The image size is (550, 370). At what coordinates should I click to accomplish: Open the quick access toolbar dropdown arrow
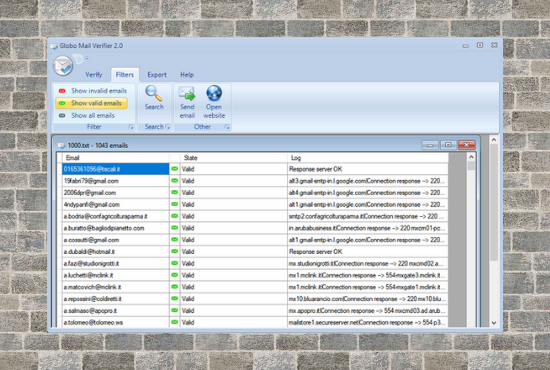pyautogui.click(x=87, y=58)
